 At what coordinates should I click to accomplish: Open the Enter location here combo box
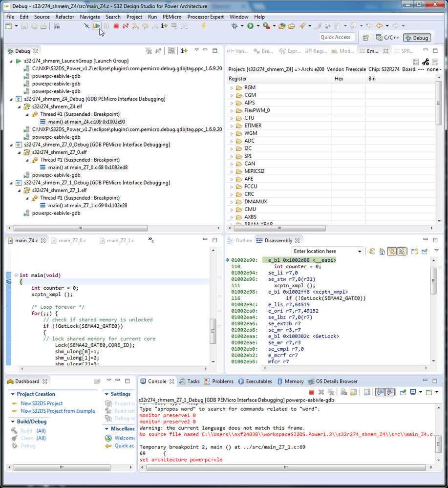click(327, 251)
